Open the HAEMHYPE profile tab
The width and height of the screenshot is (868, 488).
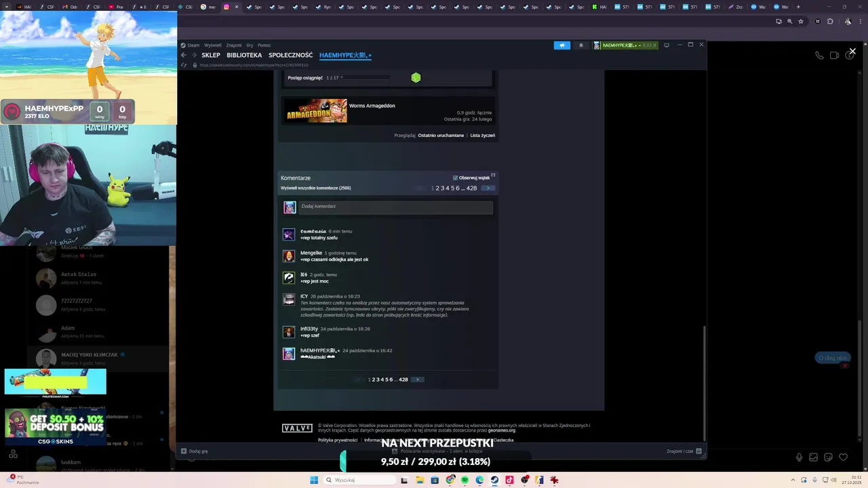(x=345, y=55)
